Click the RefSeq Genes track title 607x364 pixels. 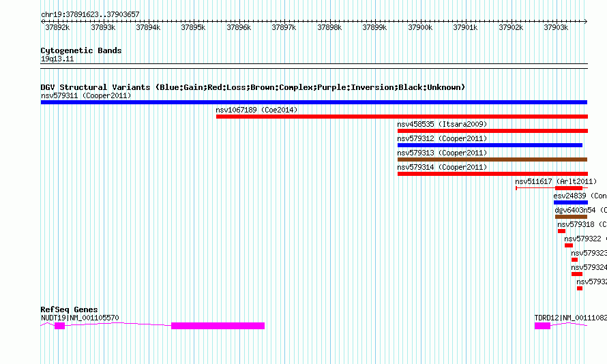coord(69,309)
